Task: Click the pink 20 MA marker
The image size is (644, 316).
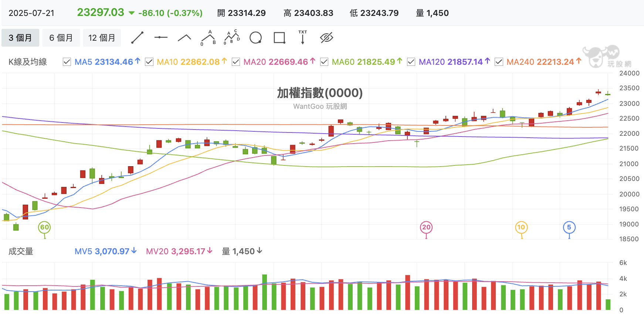Action: coord(426,227)
